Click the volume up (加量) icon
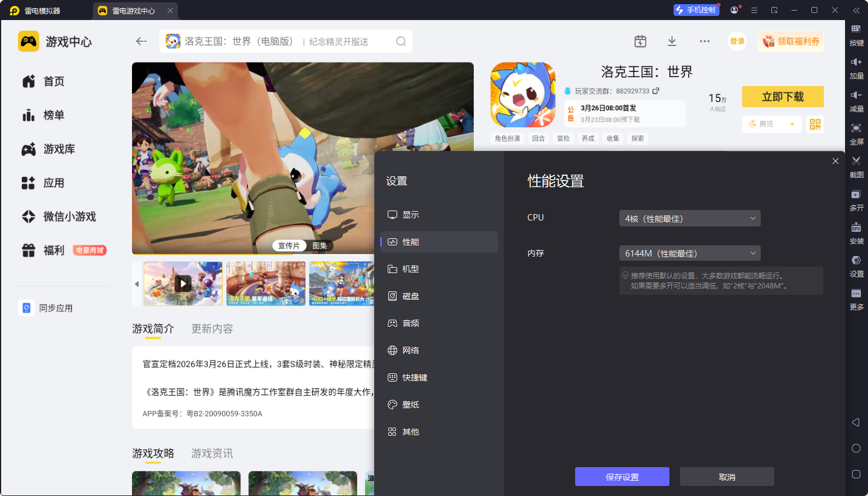 [x=856, y=62]
